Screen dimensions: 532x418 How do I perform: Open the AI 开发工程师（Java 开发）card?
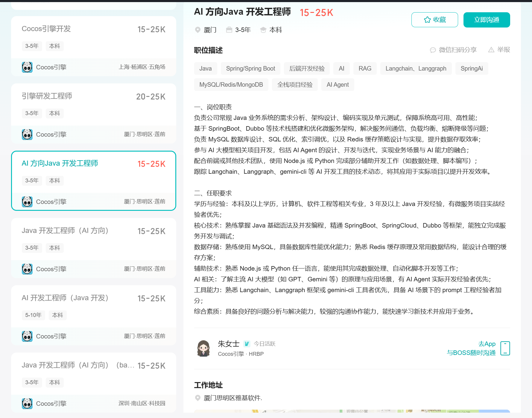(94, 315)
